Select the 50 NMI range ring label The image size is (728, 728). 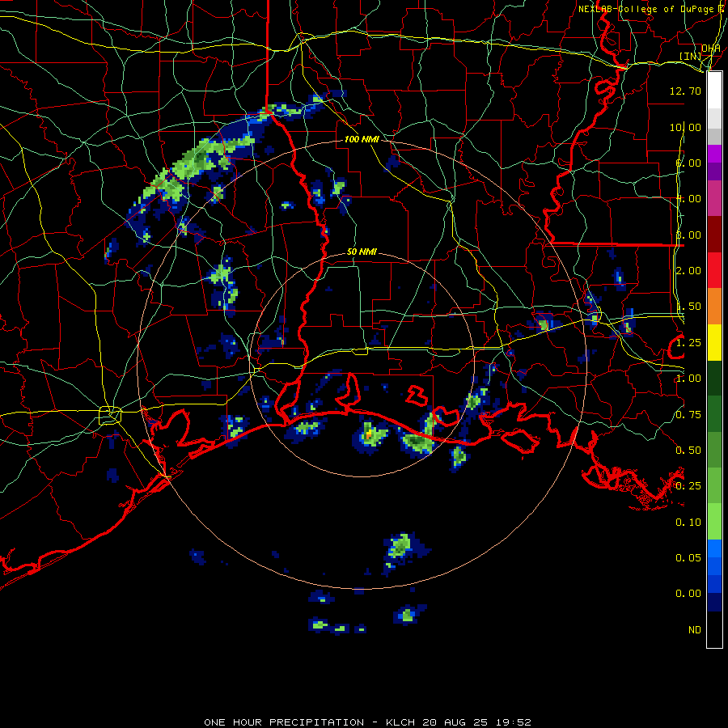point(362,252)
